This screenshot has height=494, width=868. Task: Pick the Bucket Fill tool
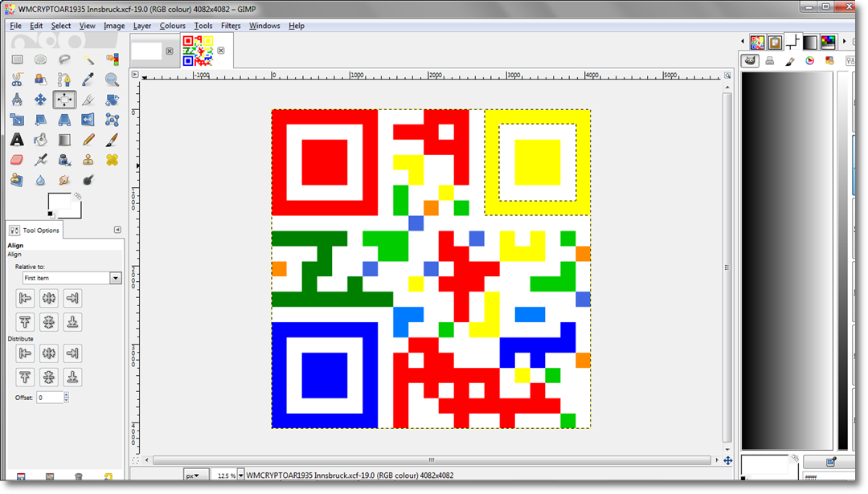click(x=40, y=140)
